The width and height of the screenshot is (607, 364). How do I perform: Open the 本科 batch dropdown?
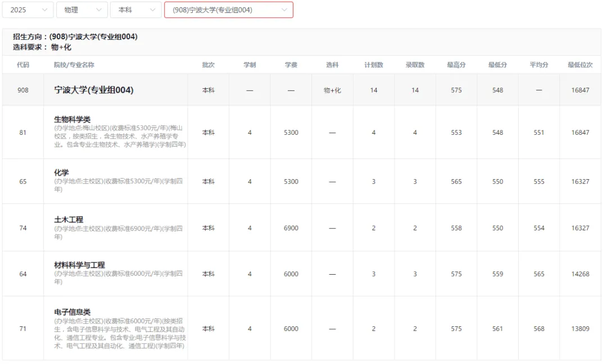coord(135,10)
